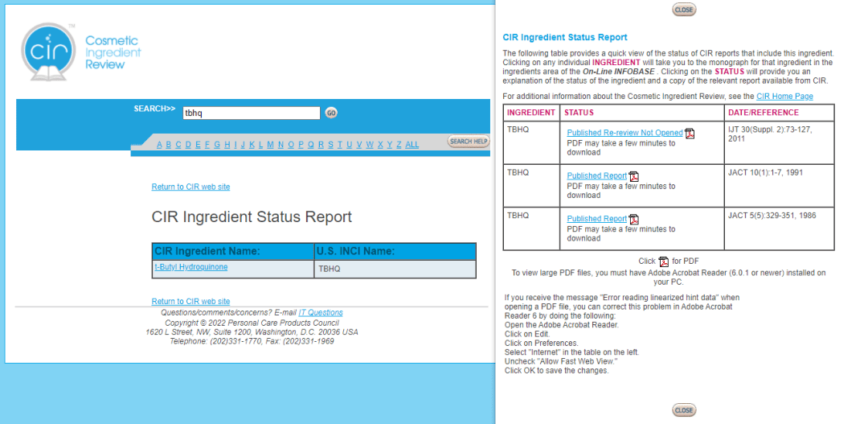Open Published Re-review Not Opened link
The image size is (868, 424).
(x=624, y=133)
